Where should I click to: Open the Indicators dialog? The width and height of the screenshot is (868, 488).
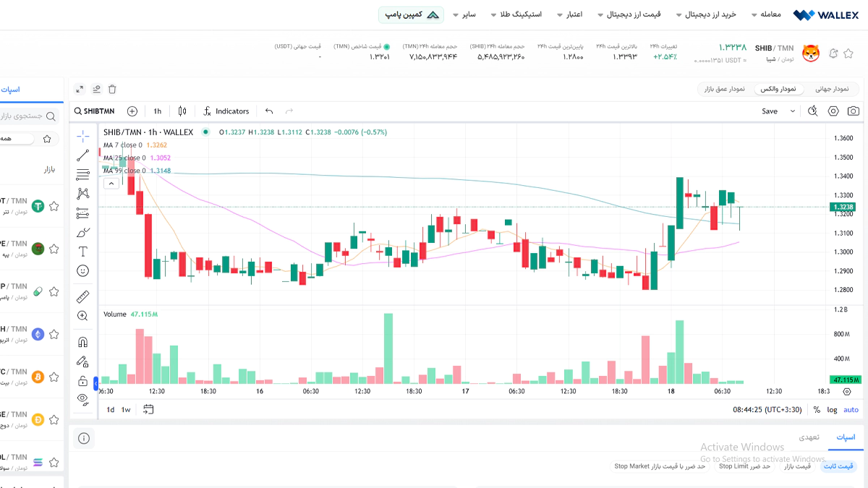click(226, 111)
